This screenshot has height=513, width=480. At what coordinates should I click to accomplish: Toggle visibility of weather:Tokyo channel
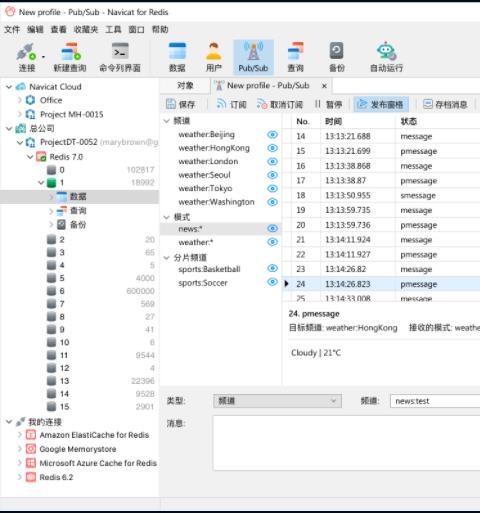(272, 189)
